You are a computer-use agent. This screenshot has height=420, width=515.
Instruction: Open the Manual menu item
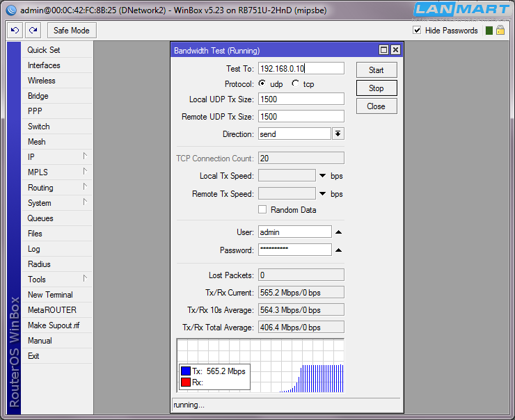tap(57, 341)
